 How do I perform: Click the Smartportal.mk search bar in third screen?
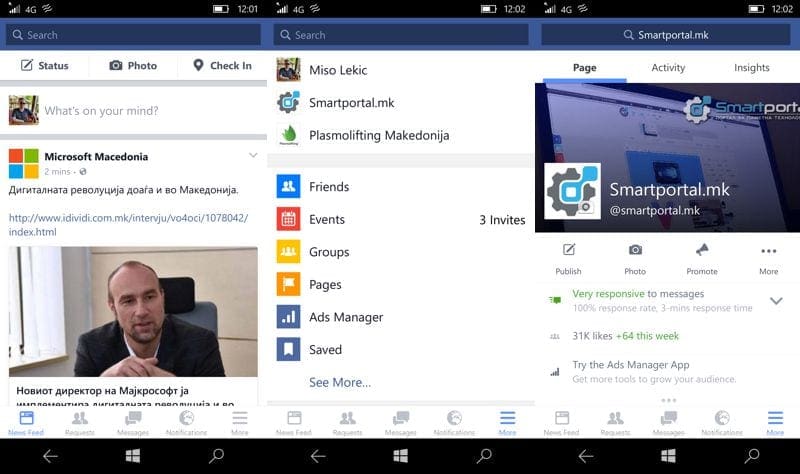pos(666,35)
